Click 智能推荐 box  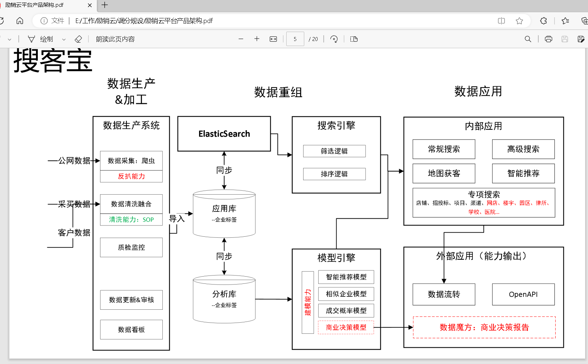[523, 173]
